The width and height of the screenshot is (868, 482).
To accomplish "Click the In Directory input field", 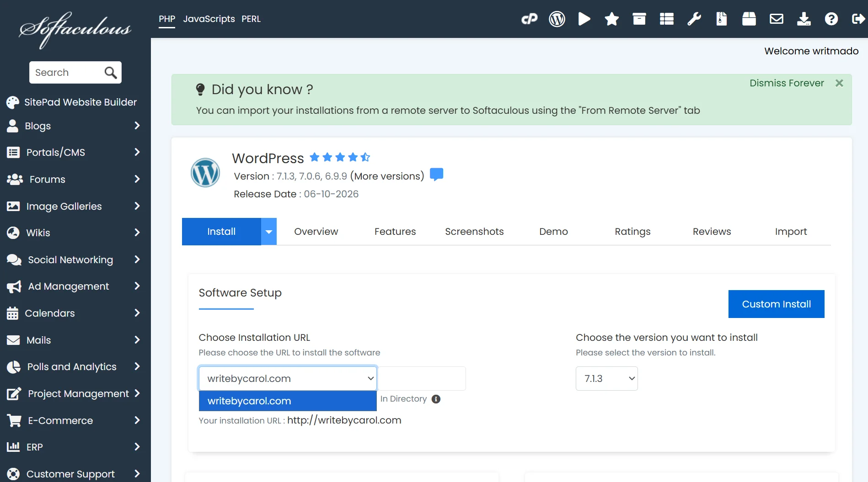I will pos(422,378).
